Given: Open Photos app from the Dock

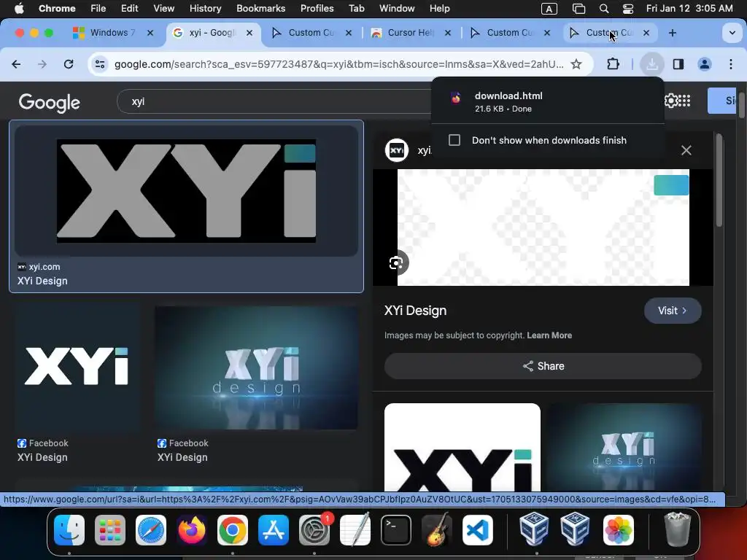Looking at the screenshot, I should (619, 530).
